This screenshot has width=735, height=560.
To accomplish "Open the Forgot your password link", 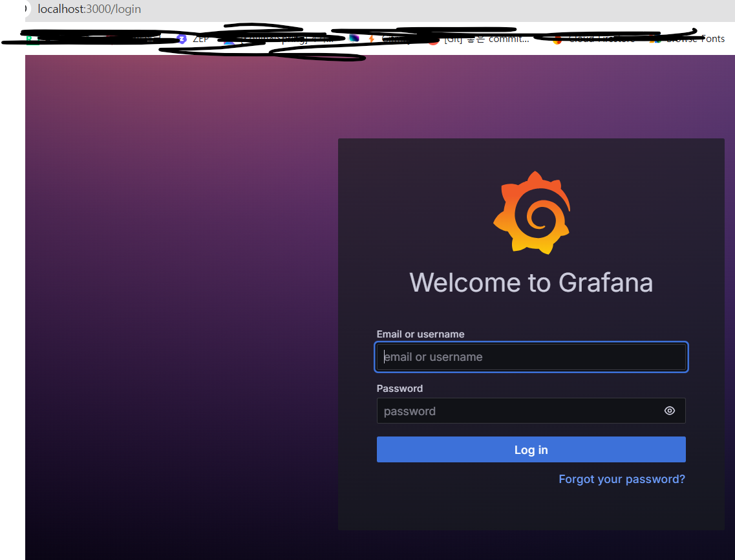I will [622, 479].
